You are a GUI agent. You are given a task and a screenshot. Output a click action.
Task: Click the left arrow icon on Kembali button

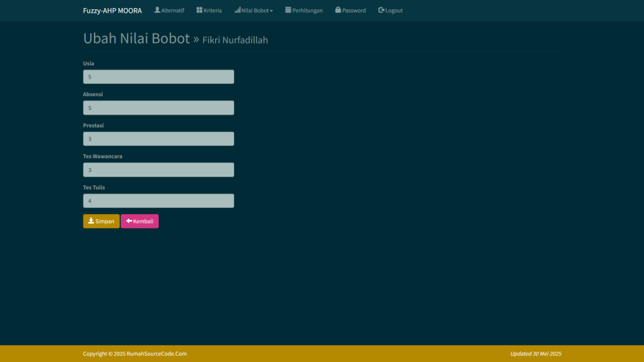(129, 221)
